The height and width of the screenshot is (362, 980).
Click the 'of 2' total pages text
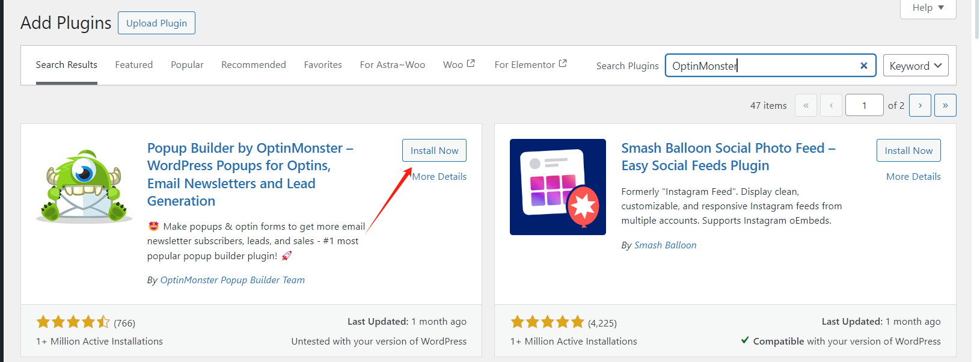[896, 105]
